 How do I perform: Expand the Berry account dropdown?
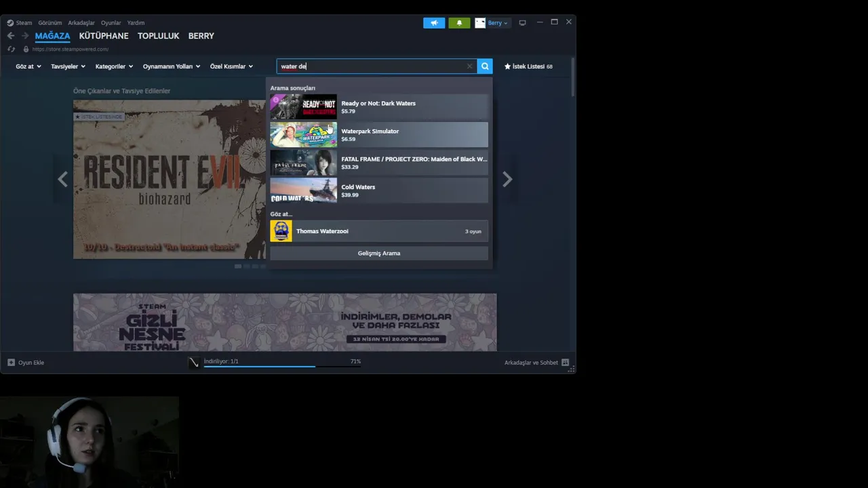point(498,22)
